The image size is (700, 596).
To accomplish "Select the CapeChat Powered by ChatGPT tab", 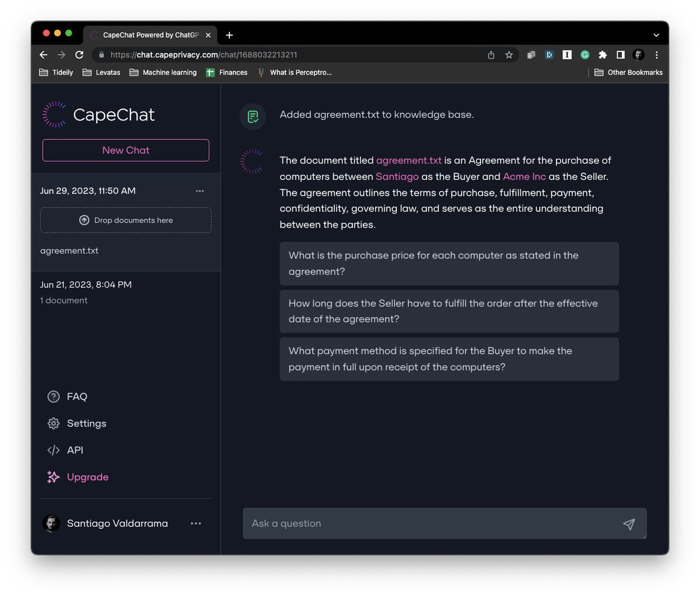I will point(149,35).
